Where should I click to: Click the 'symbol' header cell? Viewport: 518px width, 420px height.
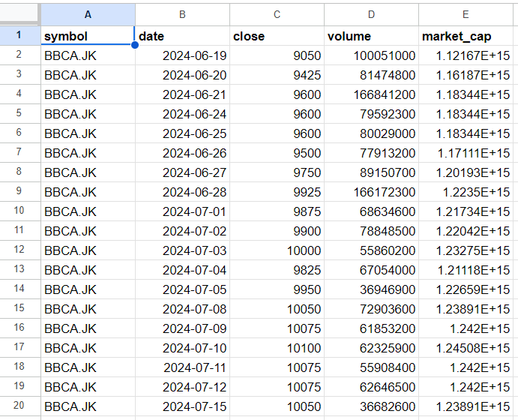click(88, 36)
